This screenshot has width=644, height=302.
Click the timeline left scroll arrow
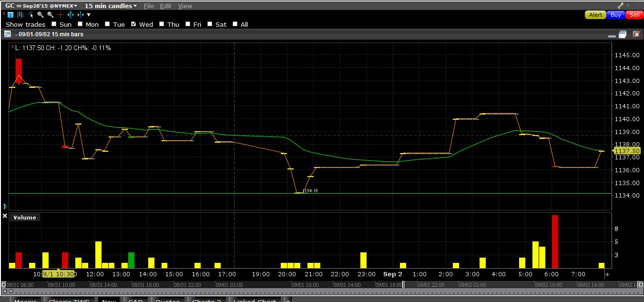pos(3,284)
